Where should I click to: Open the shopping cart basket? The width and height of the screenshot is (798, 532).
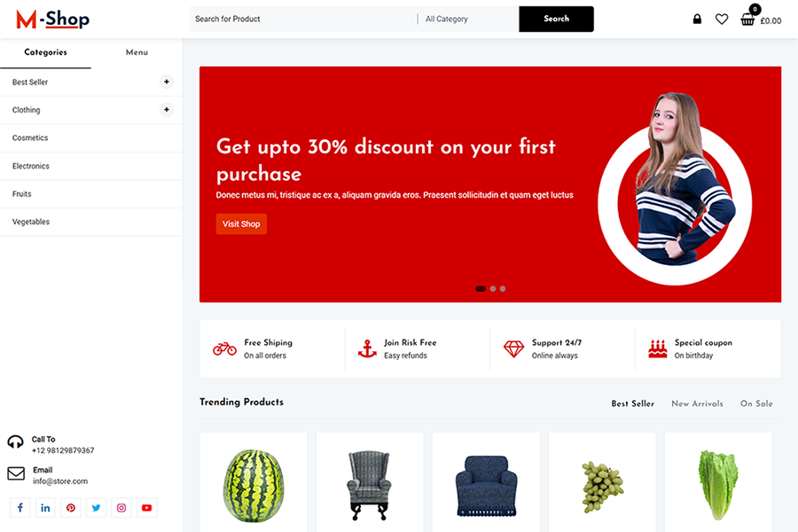click(747, 19)
